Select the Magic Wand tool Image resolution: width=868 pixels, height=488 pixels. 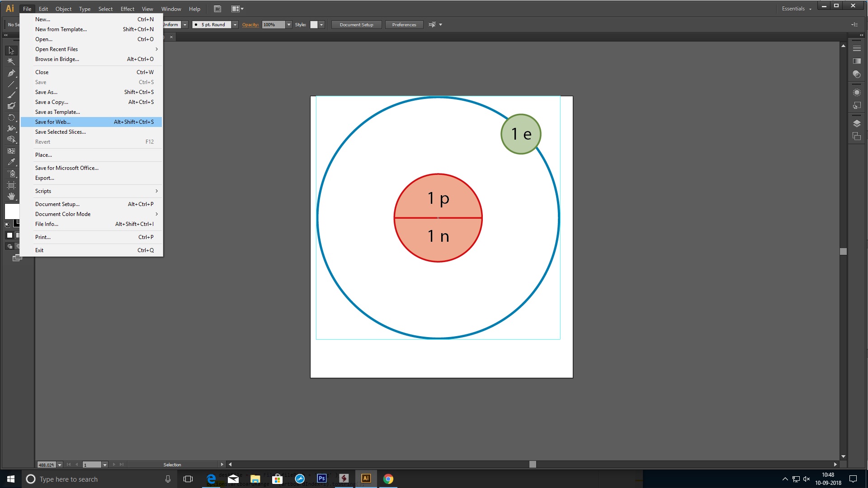(x=11, y=61)
